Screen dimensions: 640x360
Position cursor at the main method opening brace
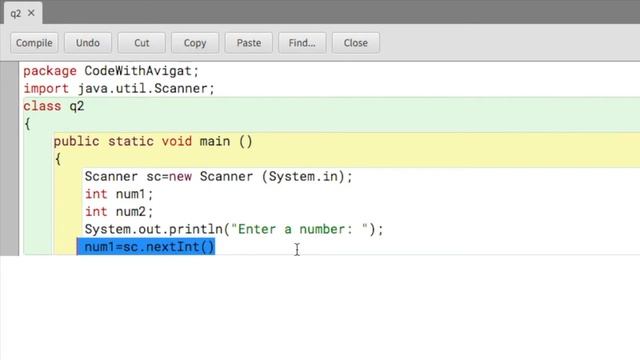coord(58,159)
